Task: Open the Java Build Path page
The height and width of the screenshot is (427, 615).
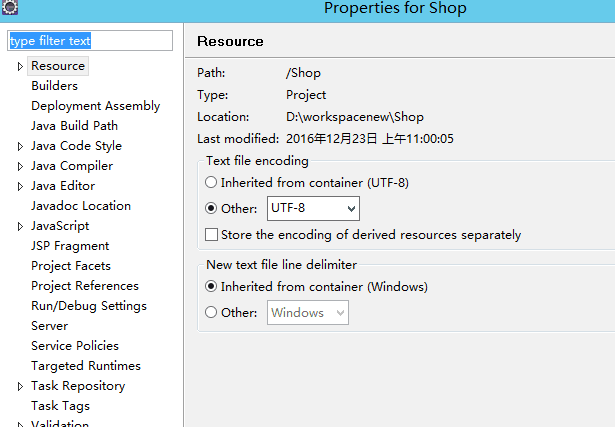Action: point(75,126)
